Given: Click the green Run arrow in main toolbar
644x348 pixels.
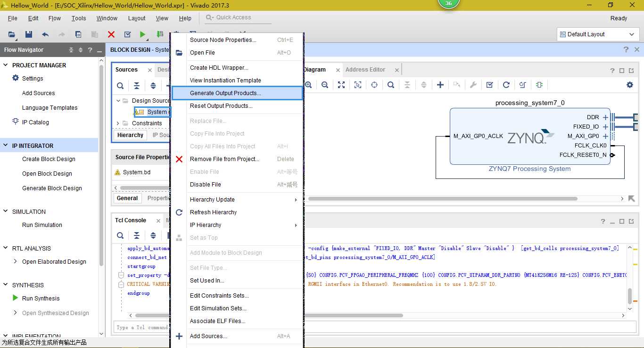Looking at the screenshot, I should click(142, 34).
